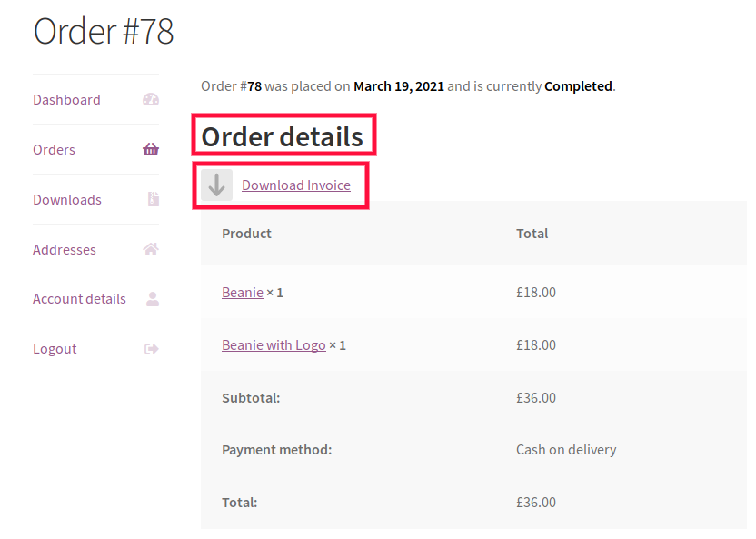Viewport: 756px width, 539px height.
Task: Open the Beanie product page
Action: 243,292
